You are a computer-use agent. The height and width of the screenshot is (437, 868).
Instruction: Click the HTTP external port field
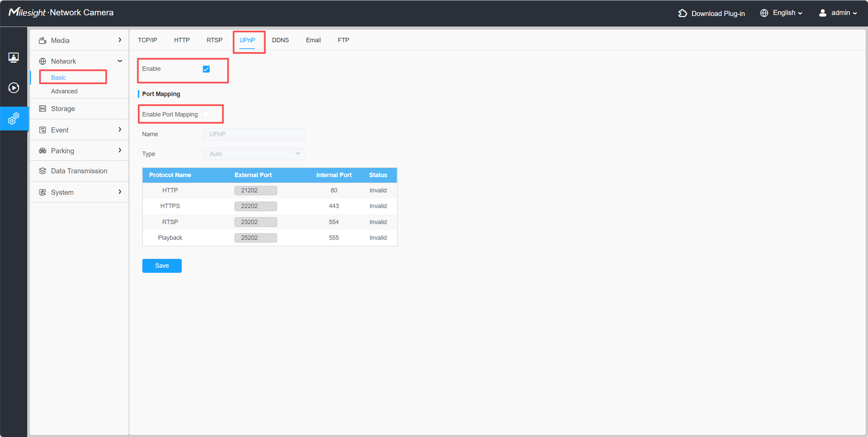click(x=255, y=190)
